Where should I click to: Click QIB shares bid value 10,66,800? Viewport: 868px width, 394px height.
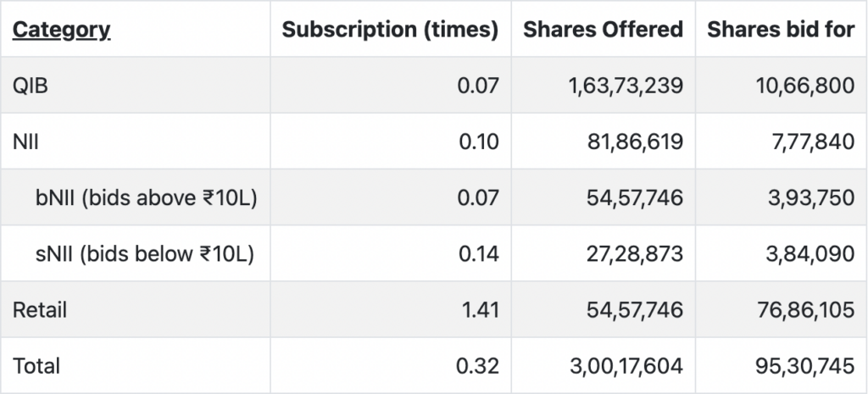[805, 86]
